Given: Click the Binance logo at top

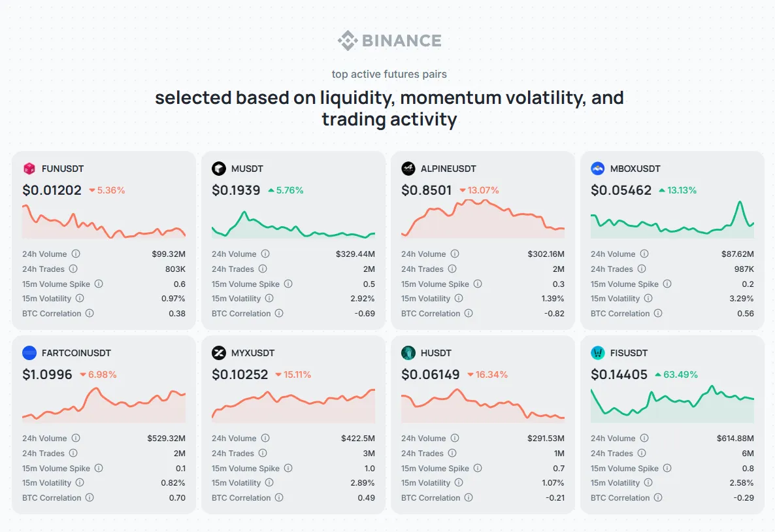Looking at the screenshot, I should (x=389, y=41).
